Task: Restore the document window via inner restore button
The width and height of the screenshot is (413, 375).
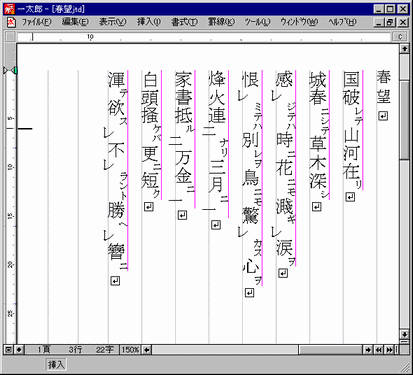Action: coord(390,23)
